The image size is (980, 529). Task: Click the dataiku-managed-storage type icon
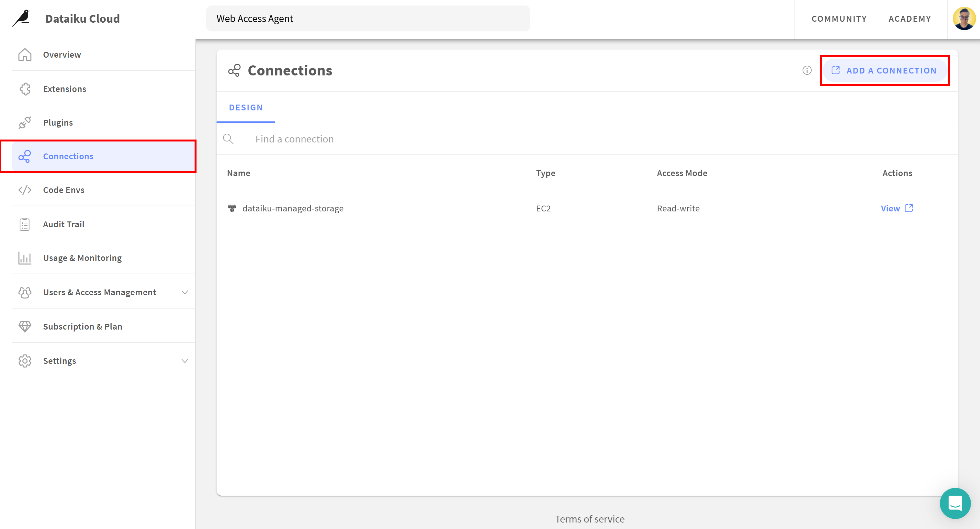[x=232, y=208]
